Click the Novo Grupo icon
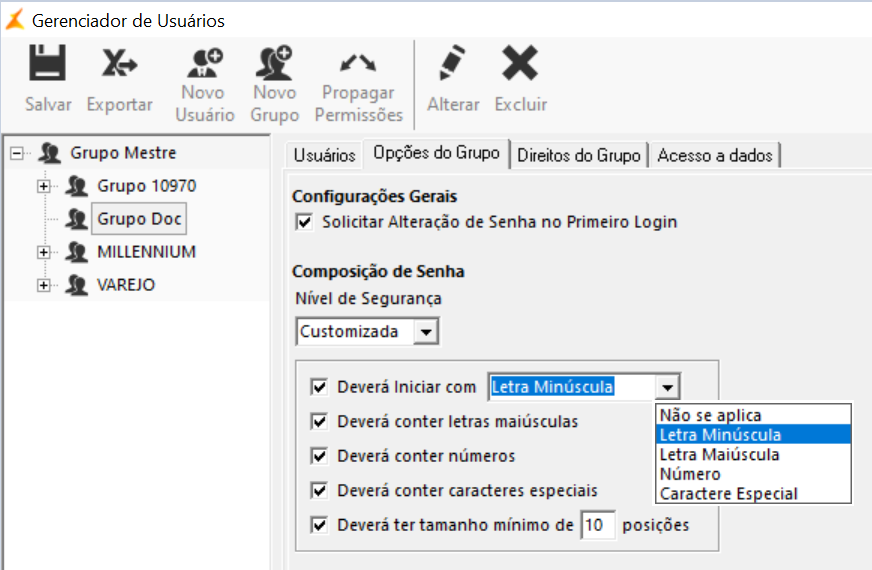 274,66
